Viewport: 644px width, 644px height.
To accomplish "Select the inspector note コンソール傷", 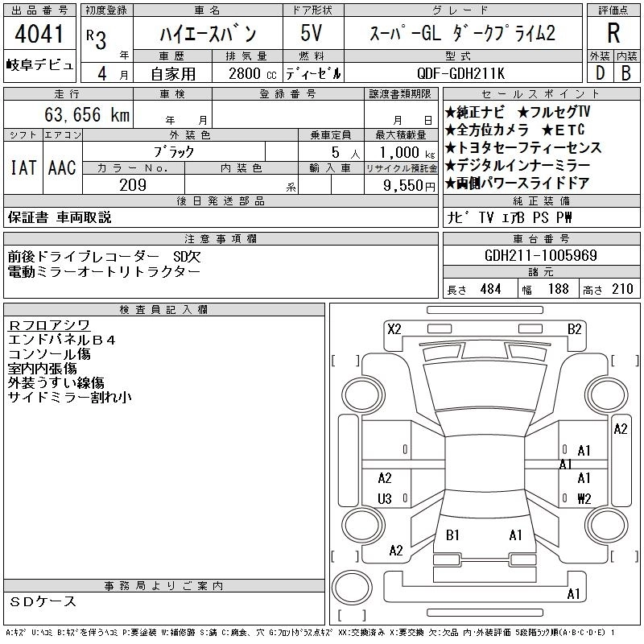I will click(x=49, y=354).
